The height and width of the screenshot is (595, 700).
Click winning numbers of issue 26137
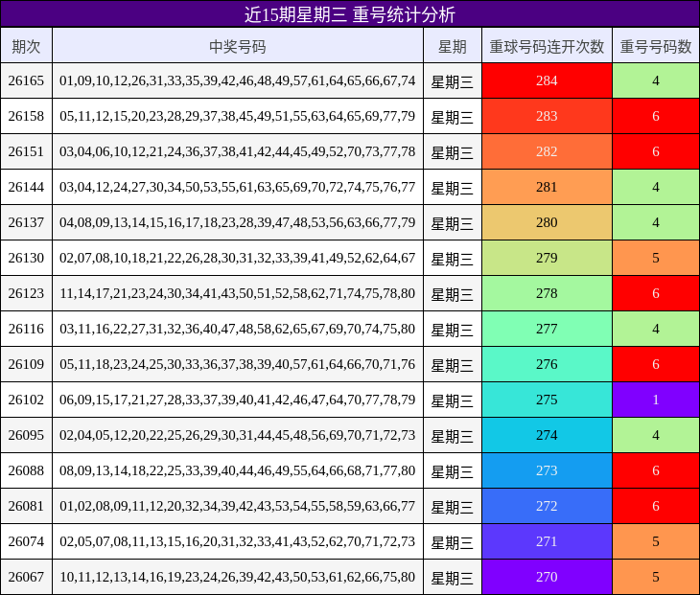238,222
